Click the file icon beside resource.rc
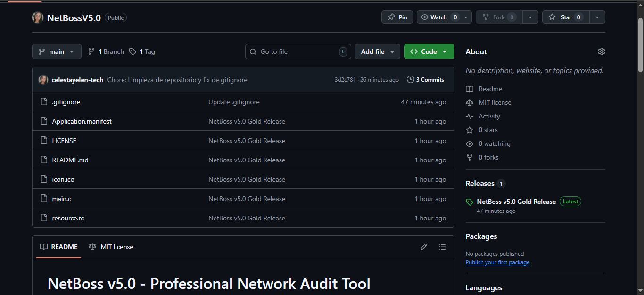644x295 pixels. 44,218
